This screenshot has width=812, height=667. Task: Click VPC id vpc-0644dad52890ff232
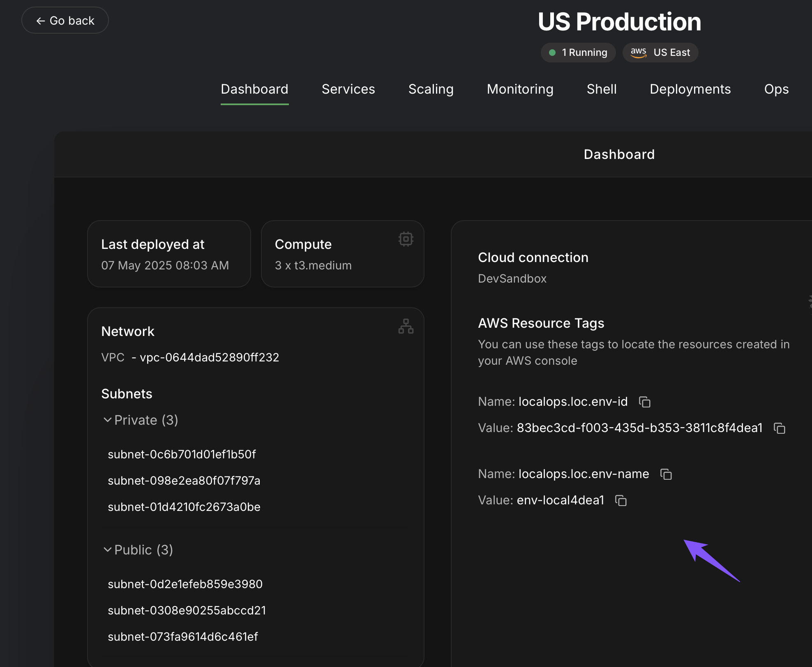[209, 357]
